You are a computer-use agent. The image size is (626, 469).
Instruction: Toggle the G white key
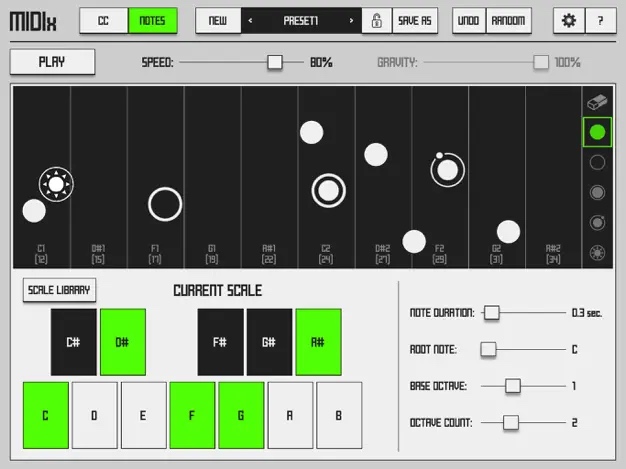point(241,416)
